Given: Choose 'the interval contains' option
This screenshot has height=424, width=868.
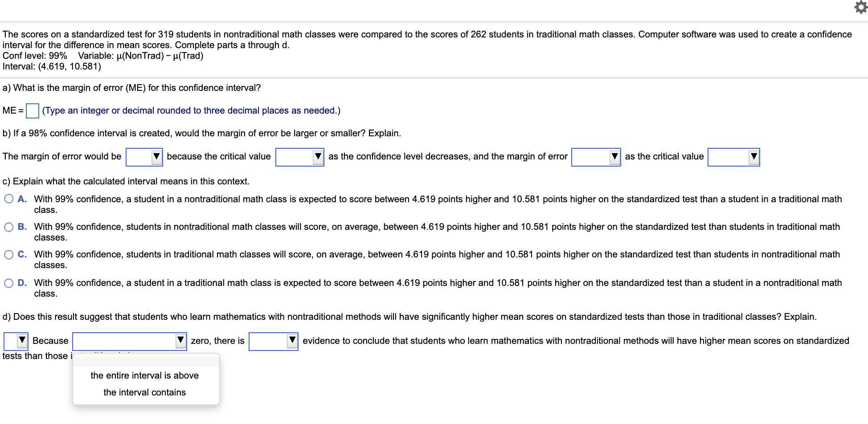Looking at the screenshot, I should pos(144,392).
